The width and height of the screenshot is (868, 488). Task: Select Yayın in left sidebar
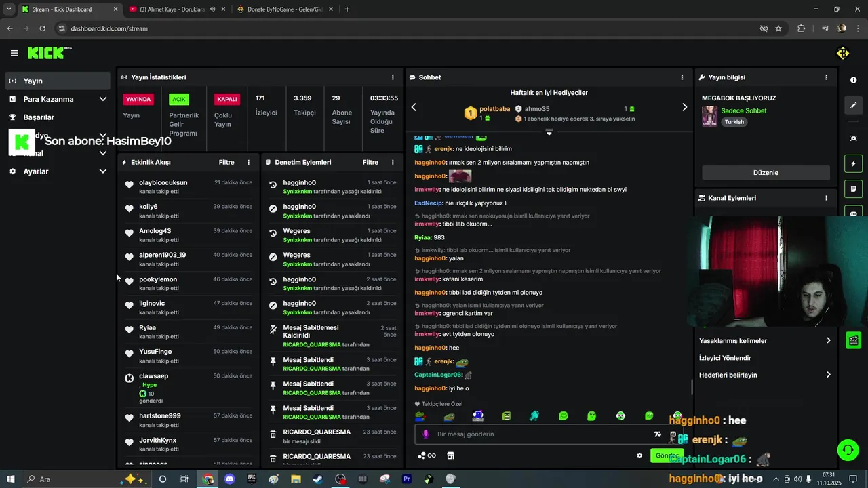click(58, 81)
